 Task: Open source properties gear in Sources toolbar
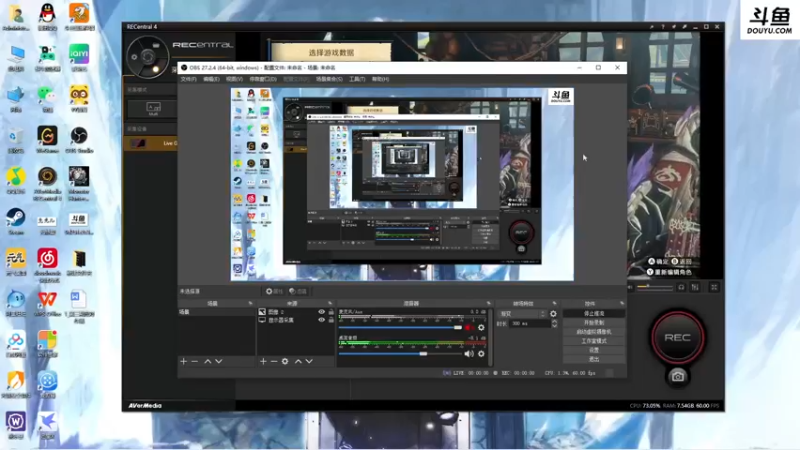click(x=285, y=361)
